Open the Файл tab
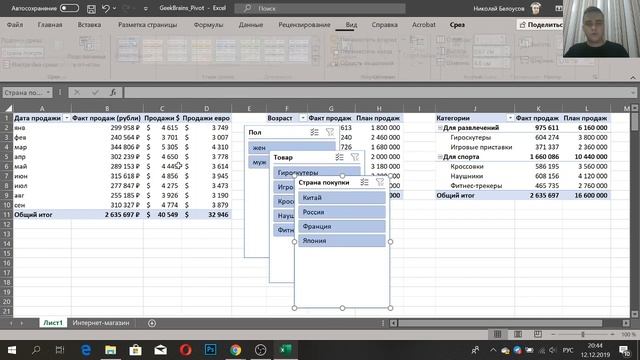 15,25
